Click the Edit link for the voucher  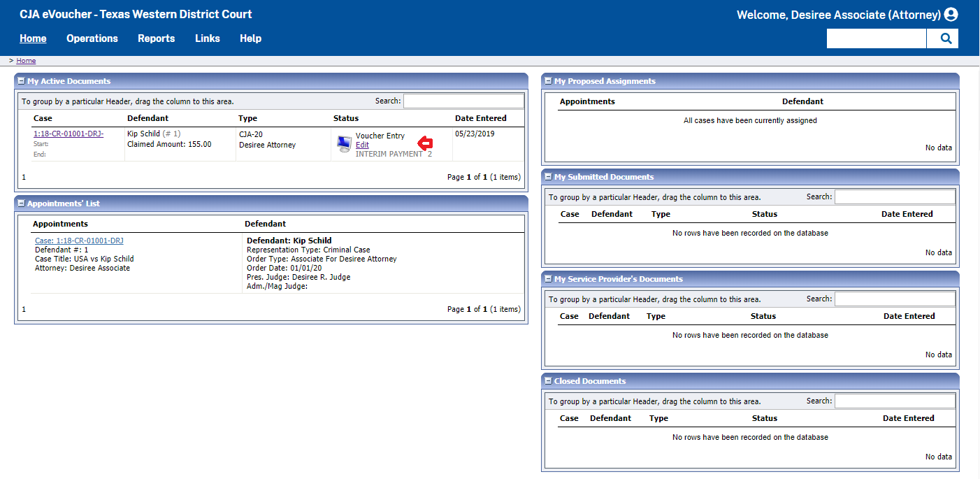[x=361, y=145]
